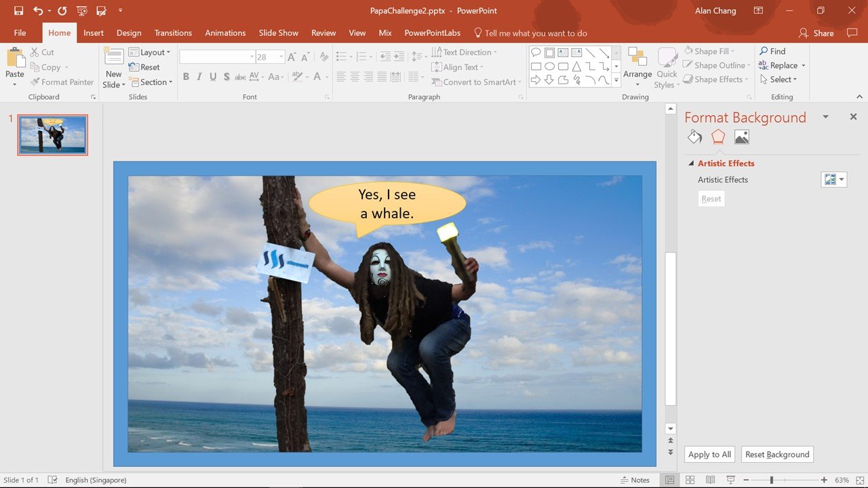Viewport: 868px width, 488px height.
Task: Click Find in Editing group
Action: (772, 51)
